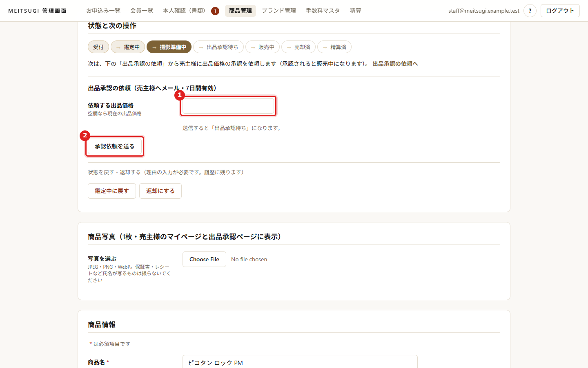Open the お申込み一覧 menu

point(103,11)
